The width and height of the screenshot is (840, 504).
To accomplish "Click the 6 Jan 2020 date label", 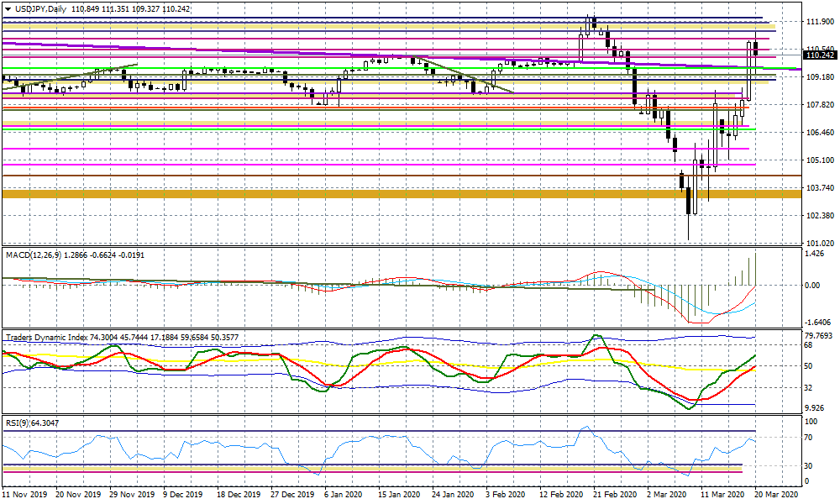I will pos(344,495).
